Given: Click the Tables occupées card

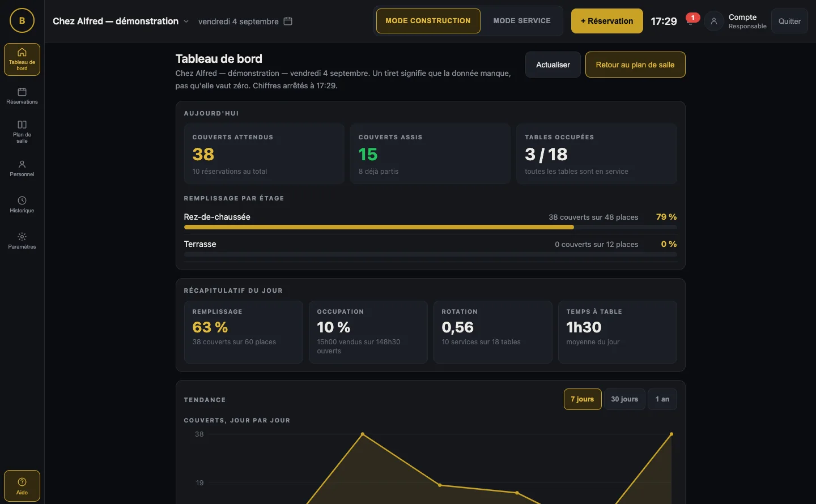Looking at the screenshot, I should [597, 153].
